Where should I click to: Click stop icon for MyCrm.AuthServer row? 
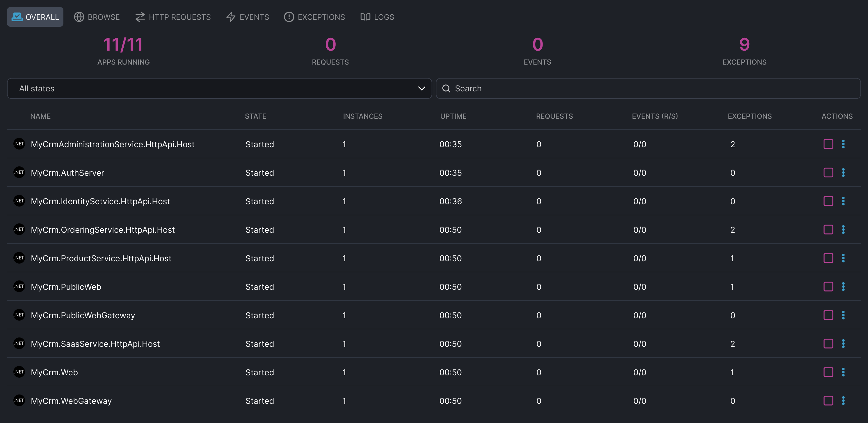point(828,173)
